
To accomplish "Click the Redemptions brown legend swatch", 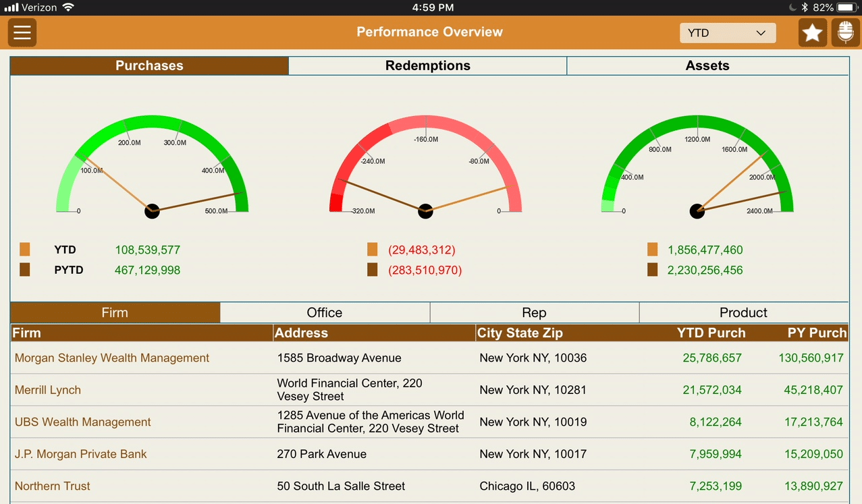I will 372,270.
